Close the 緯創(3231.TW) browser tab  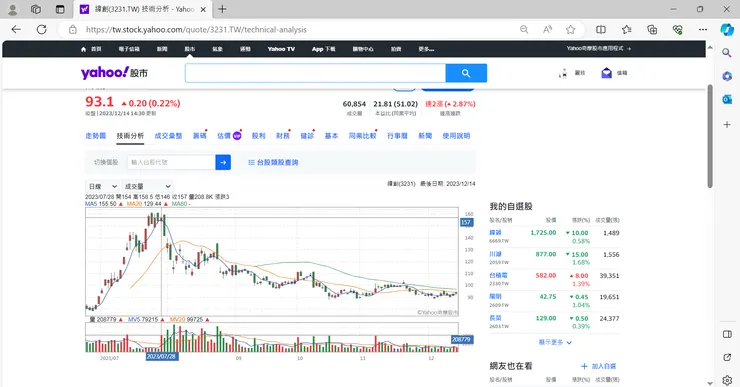point(203,9)
